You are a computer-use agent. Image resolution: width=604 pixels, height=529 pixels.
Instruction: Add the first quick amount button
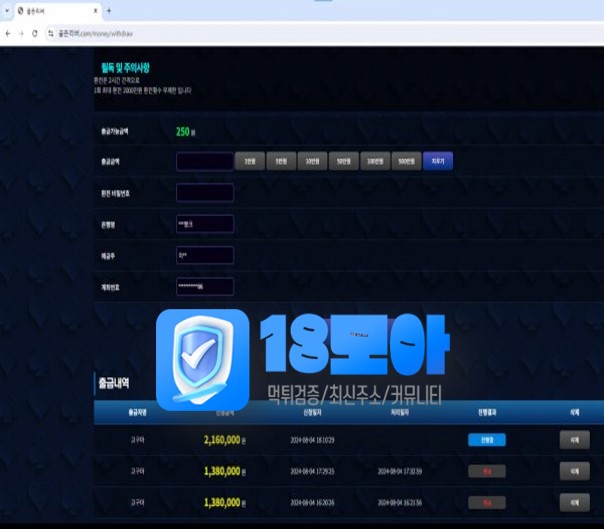pos(250,161)
